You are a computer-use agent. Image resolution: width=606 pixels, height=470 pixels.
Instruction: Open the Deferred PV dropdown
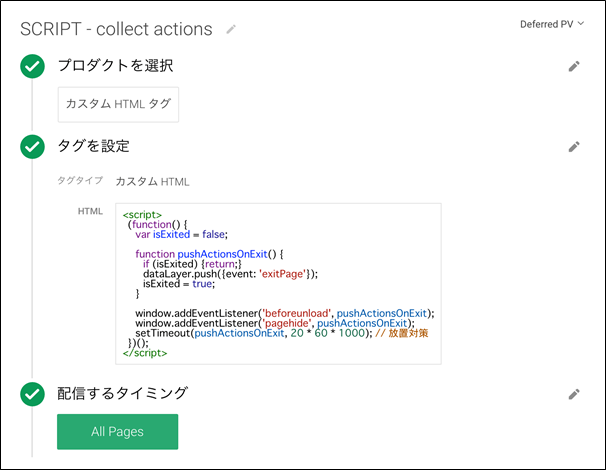click(552, 24)
